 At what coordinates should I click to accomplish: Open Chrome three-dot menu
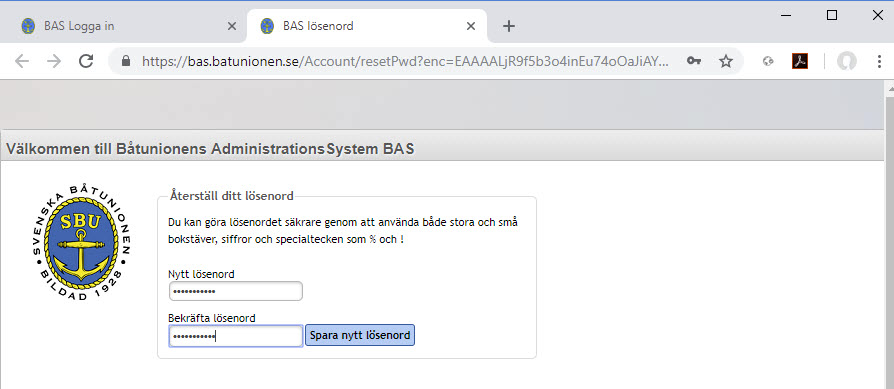879,61
